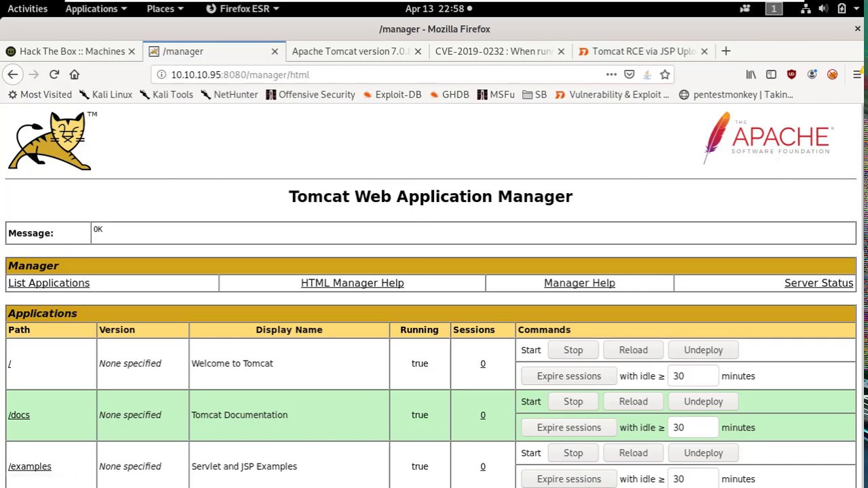
Task: Show site information for 10.10.10.95
Action: tap(161, 75)
